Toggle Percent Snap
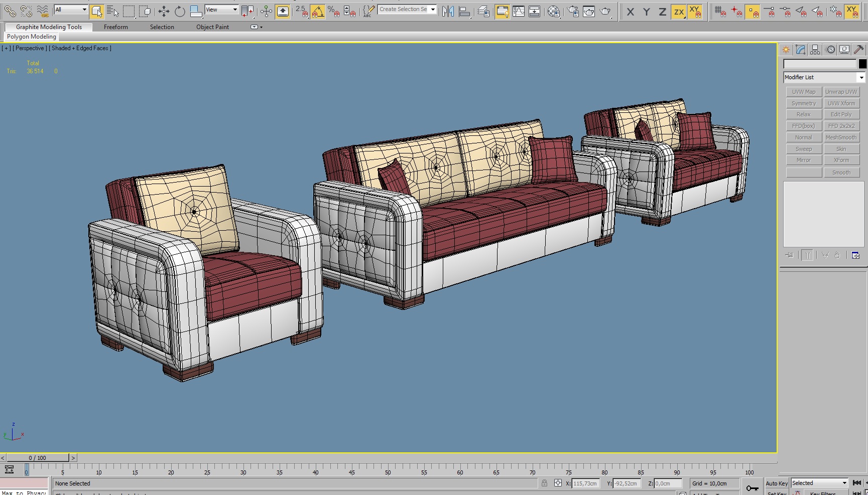 (x=334, y=11)
